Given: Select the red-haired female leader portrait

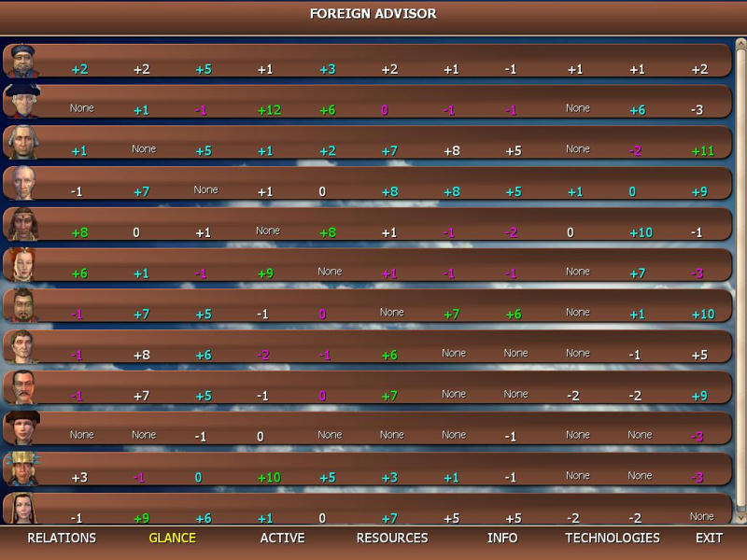Looking at the screenshot, I should [21, 265].
